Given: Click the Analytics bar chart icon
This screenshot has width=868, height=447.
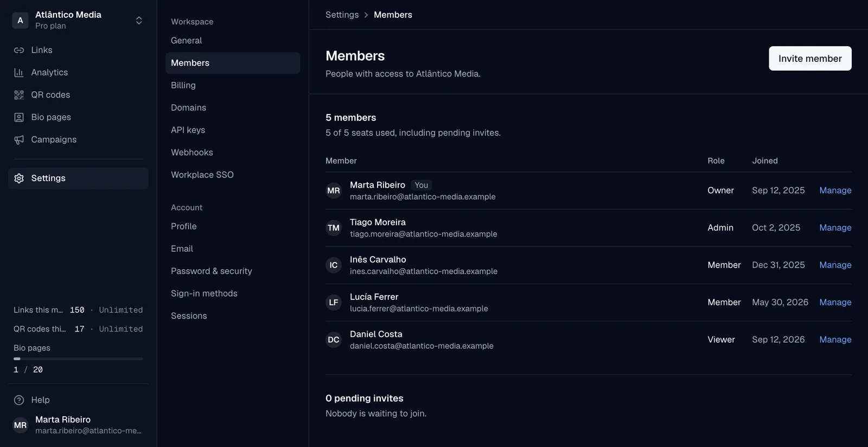Looking at the screenshot, I should [x=19, y=72].
